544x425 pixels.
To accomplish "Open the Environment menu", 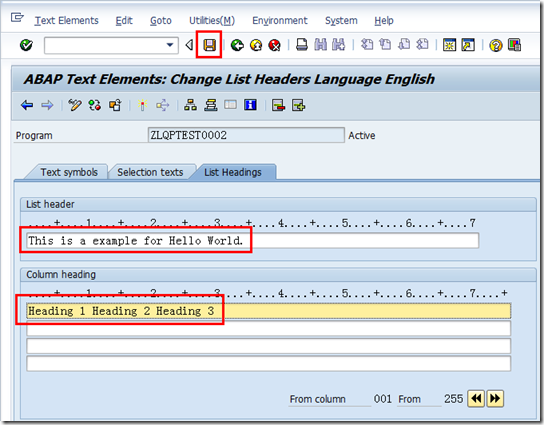I will click(280, 21).
